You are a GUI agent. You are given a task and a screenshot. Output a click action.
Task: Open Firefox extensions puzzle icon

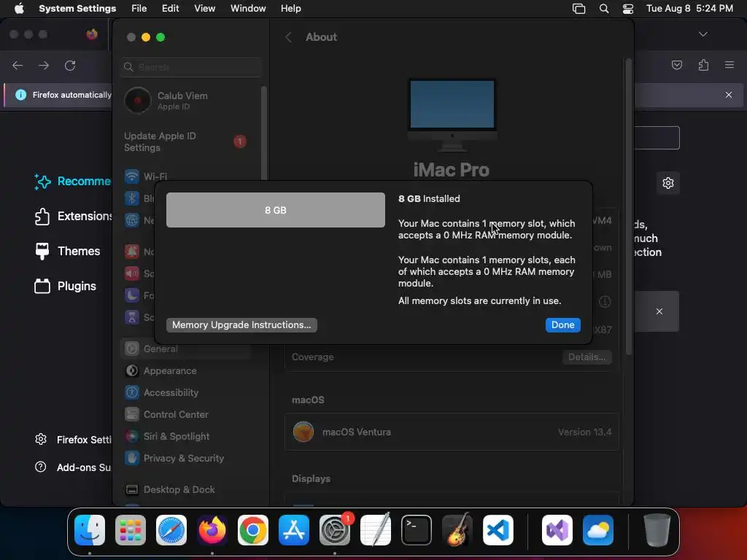703,65
